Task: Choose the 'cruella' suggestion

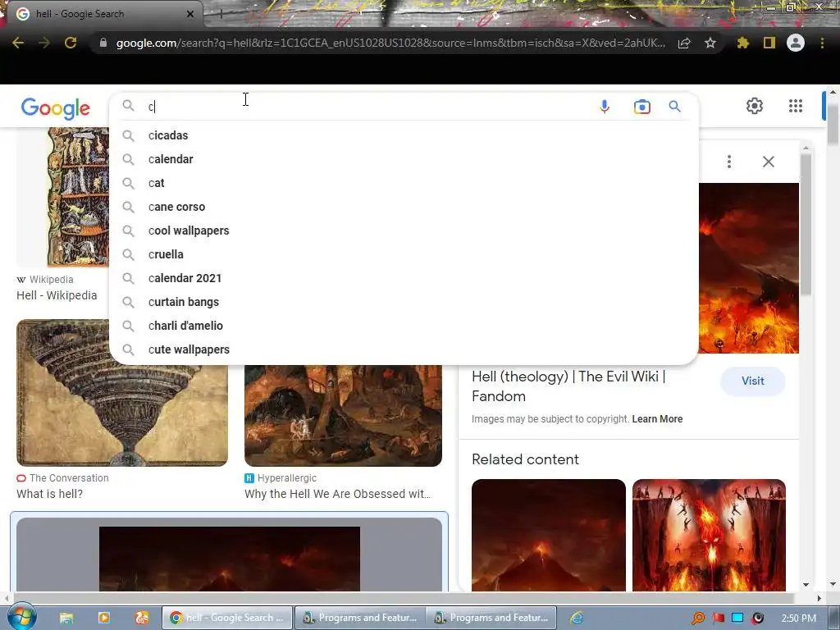Action: 404,254
